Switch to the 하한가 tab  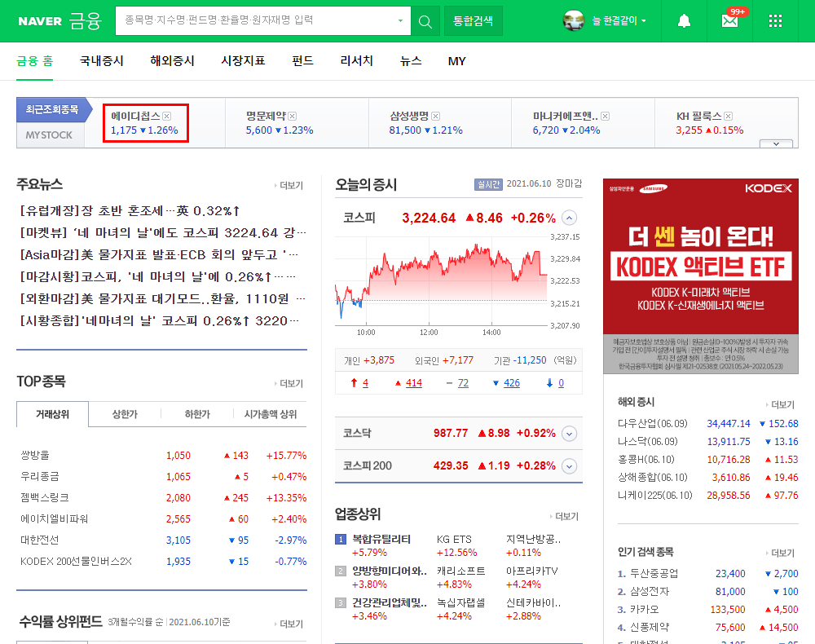tap(197, 414)
